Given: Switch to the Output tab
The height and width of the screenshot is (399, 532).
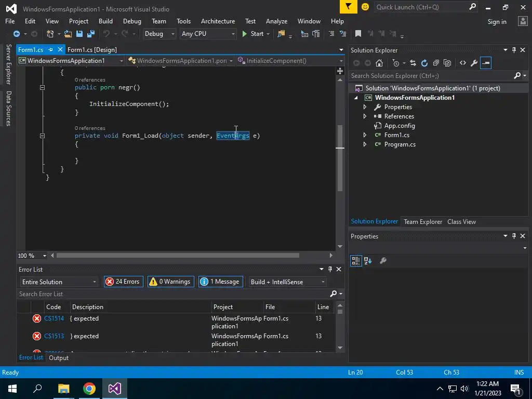Looking at the screenshot, I should click(x=59, y=357).
